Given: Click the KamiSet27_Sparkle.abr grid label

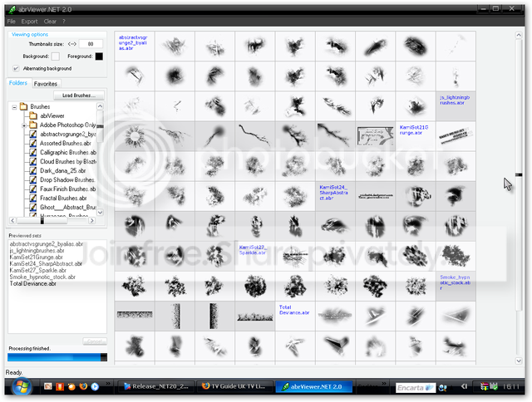Looking at the screenshot, I should click(x=253, y=250).
